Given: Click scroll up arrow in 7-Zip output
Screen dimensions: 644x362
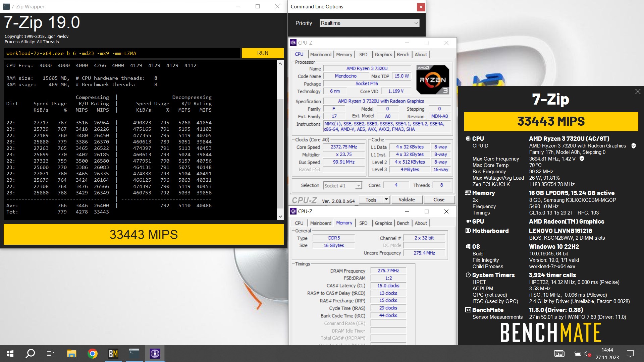Looking at the screenshot, I should click(280, 63).
